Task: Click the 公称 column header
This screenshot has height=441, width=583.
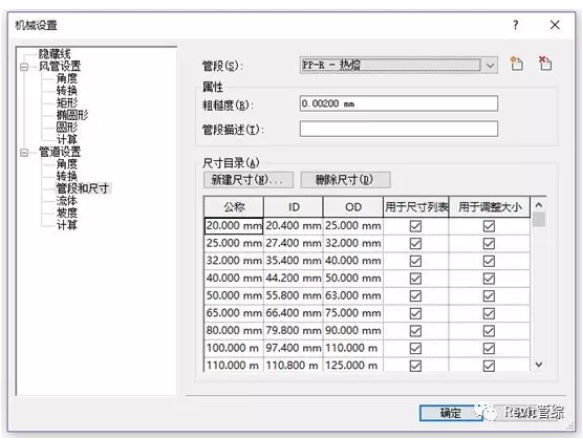Action: click(x=234, y=207)
